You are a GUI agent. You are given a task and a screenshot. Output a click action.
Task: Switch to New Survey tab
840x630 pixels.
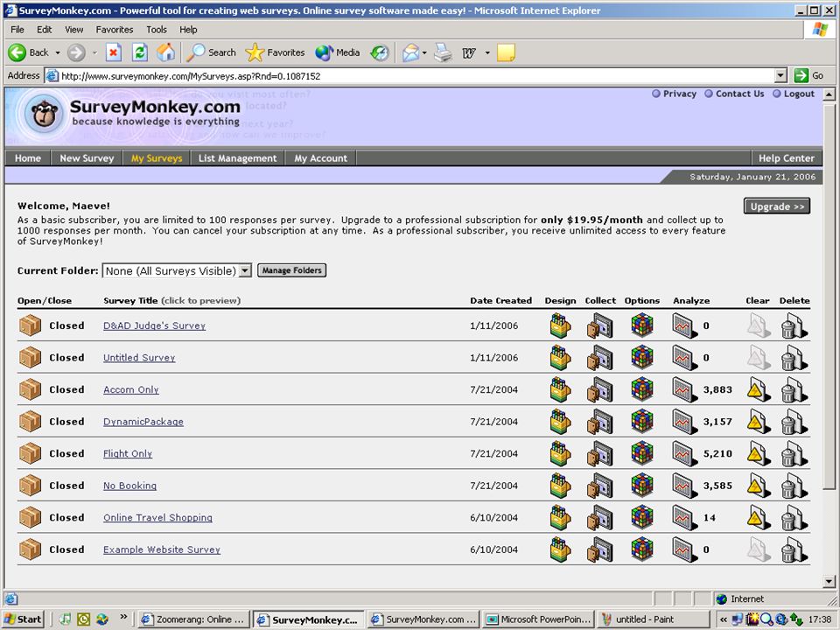coord(87,158)
